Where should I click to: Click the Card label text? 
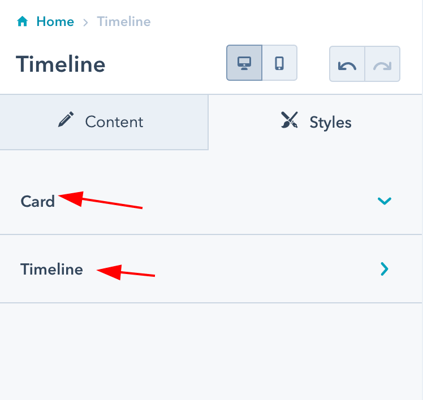click(38, 201)
